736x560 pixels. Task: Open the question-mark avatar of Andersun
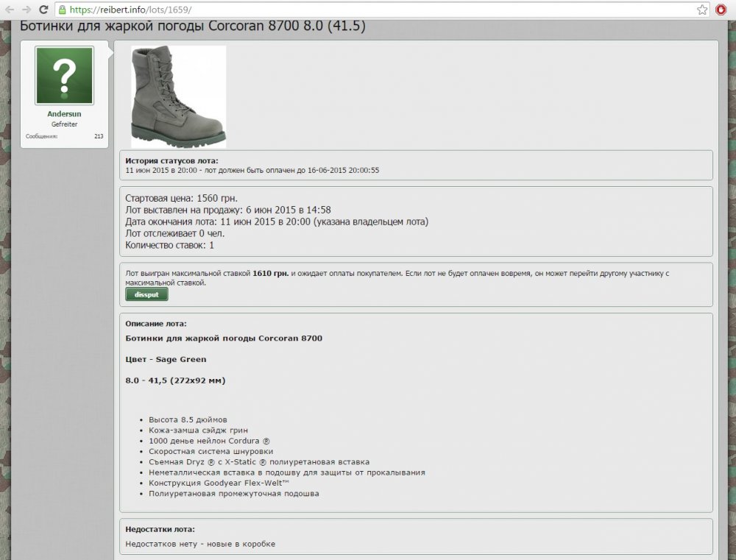click(x=64, y=75)
